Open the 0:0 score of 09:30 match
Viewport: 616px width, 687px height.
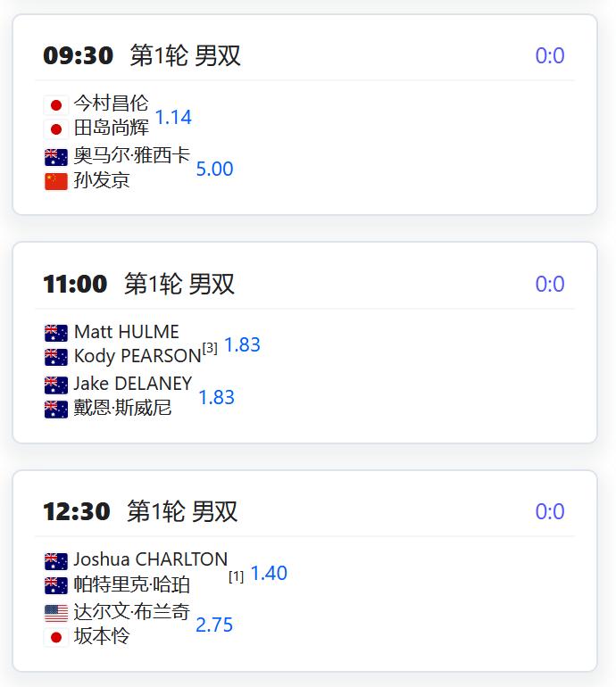pyautogui.click(x=550, y=55)
